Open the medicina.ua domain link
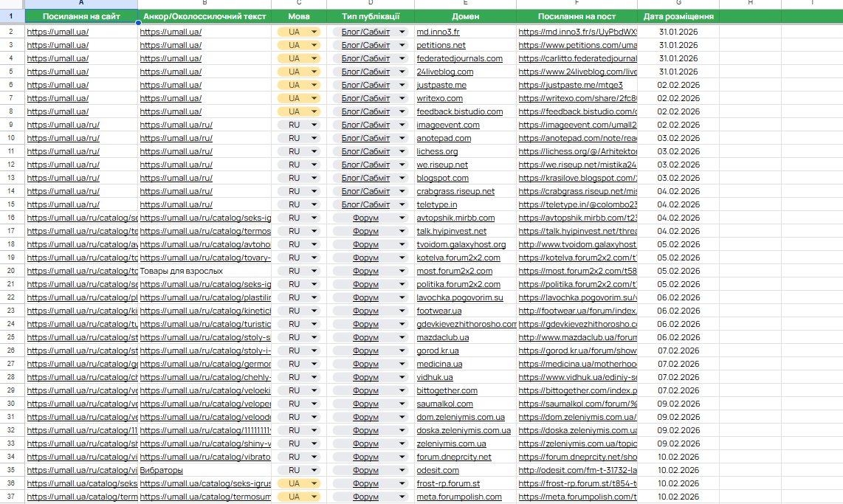Screen dimensions: 843x504 439,364
